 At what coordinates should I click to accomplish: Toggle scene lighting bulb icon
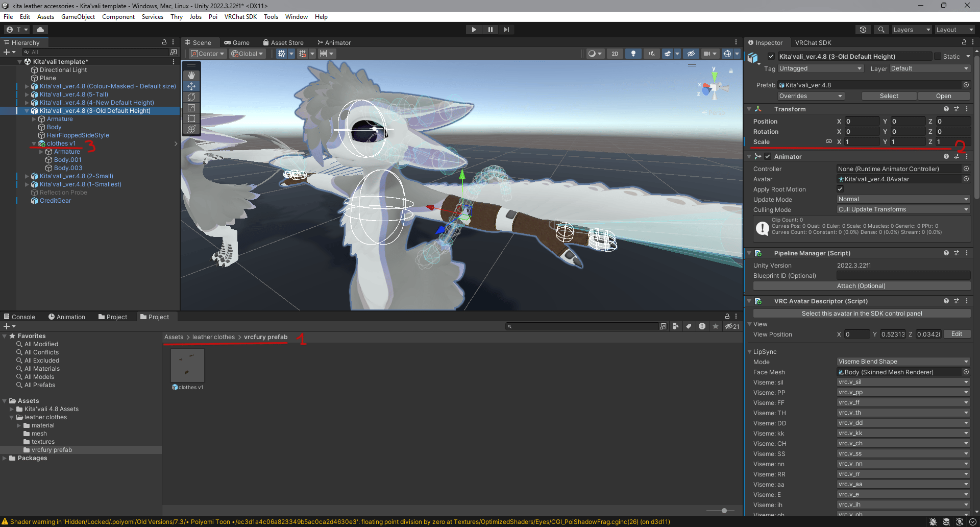(x=633, y=54)
